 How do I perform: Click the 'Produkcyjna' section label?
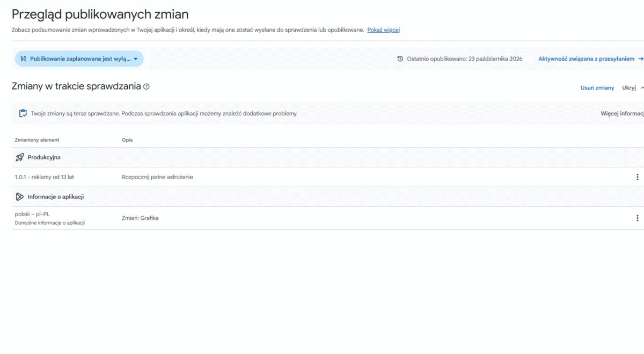pyautogui.click(x=44, y=158)
